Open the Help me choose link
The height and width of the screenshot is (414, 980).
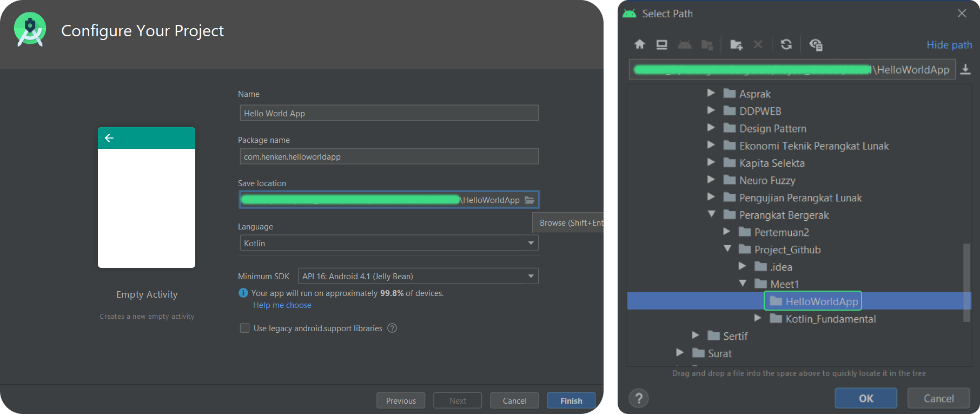[282, 305]
